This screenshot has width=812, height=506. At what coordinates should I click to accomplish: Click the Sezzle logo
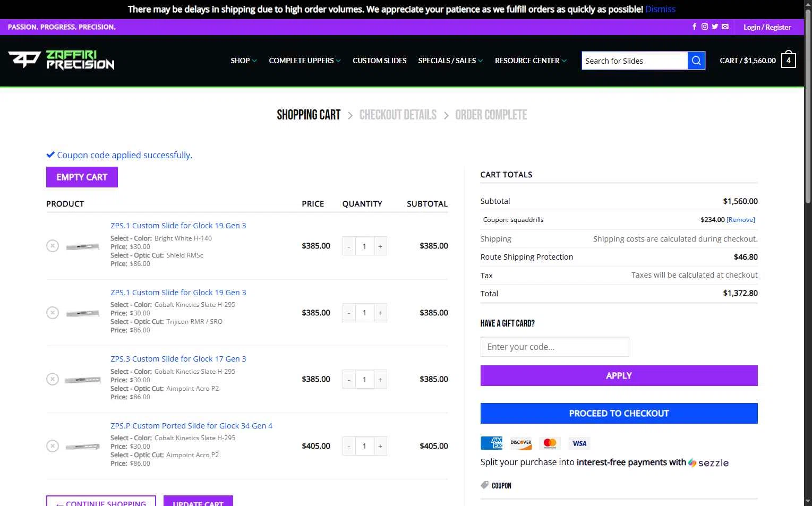(708, 462)
